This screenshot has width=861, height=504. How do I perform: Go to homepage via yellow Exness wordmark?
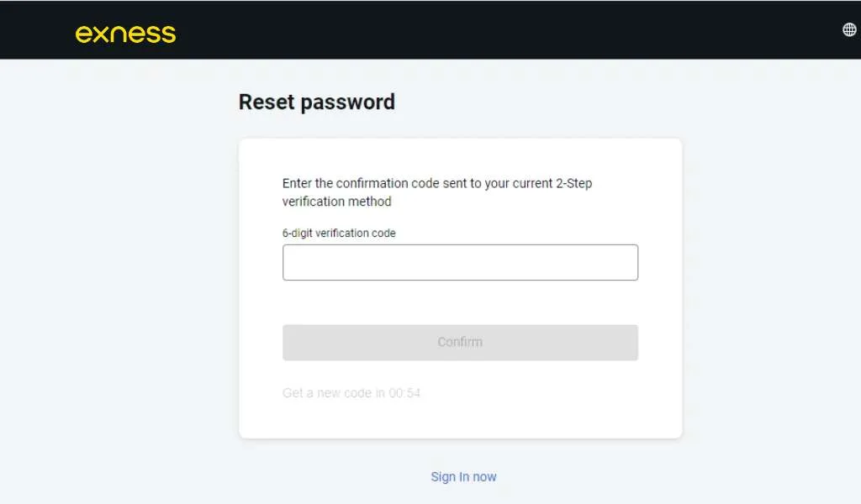click(125, 34)
